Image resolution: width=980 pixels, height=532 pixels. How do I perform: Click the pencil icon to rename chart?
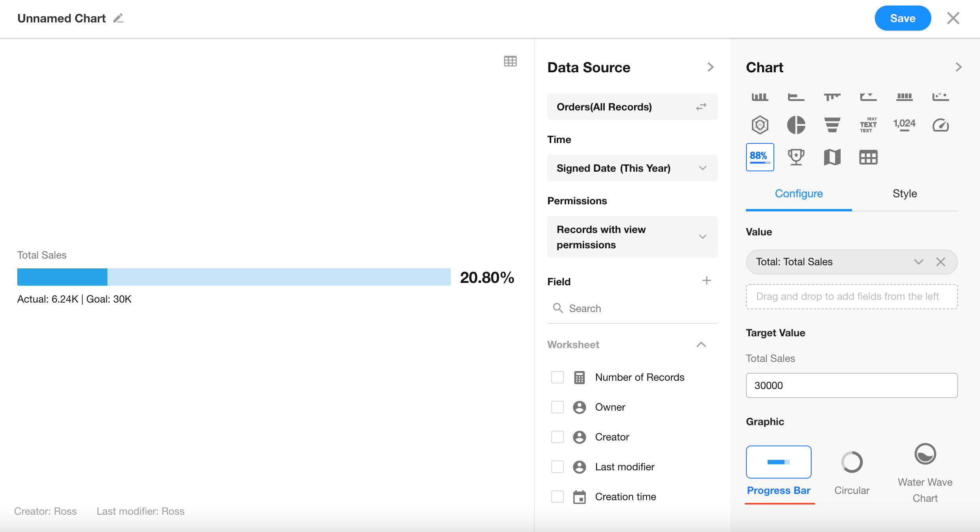[x=118, y=18]
